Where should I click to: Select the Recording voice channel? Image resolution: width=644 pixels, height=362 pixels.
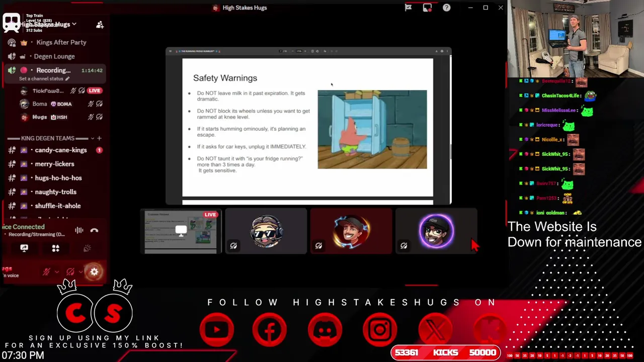point(54,70)
